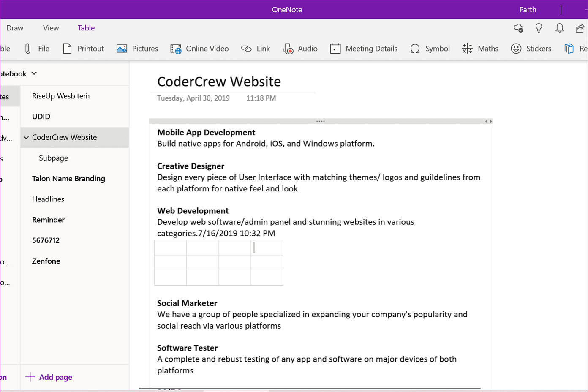Collapse the CoderCrew Website page group

[x=26, y=137]
